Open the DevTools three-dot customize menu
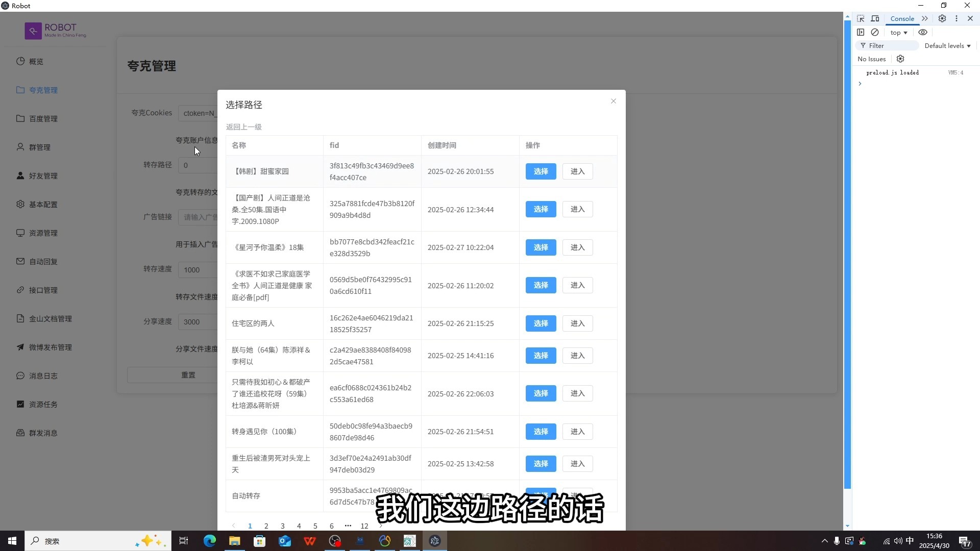 click(957, 18)
